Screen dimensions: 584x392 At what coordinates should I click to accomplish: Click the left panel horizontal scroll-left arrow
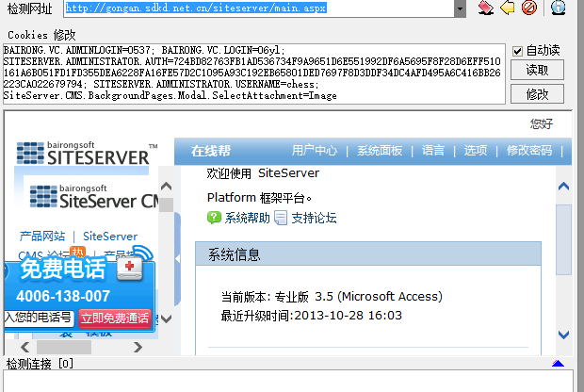click(24, 348)
